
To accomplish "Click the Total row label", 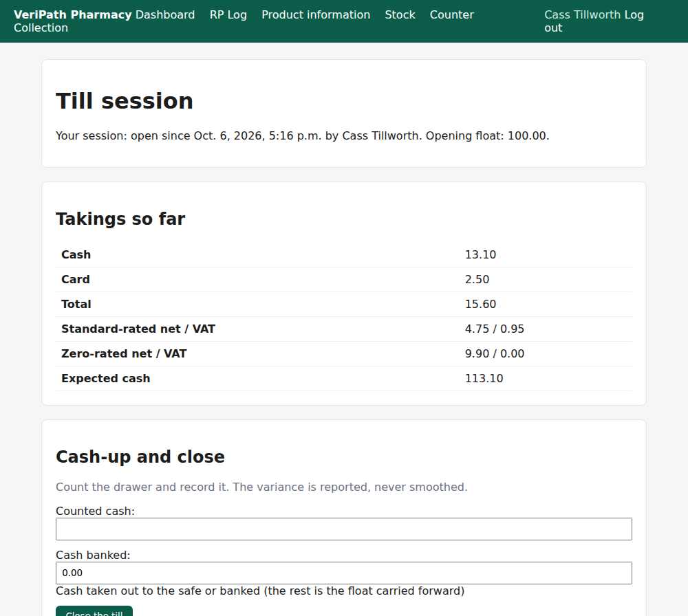I will pyautogui.click(x=76, y=305).
